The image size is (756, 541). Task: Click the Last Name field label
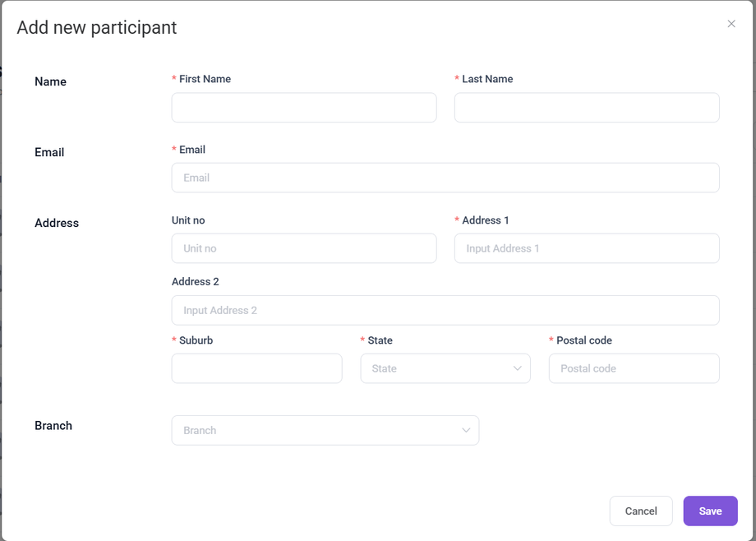pos(487,79)
